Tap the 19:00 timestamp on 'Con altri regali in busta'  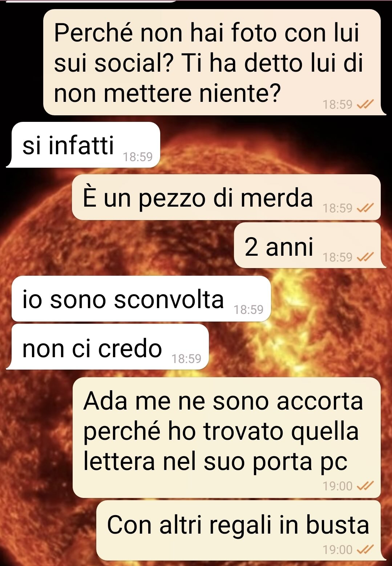click(338, 550)
